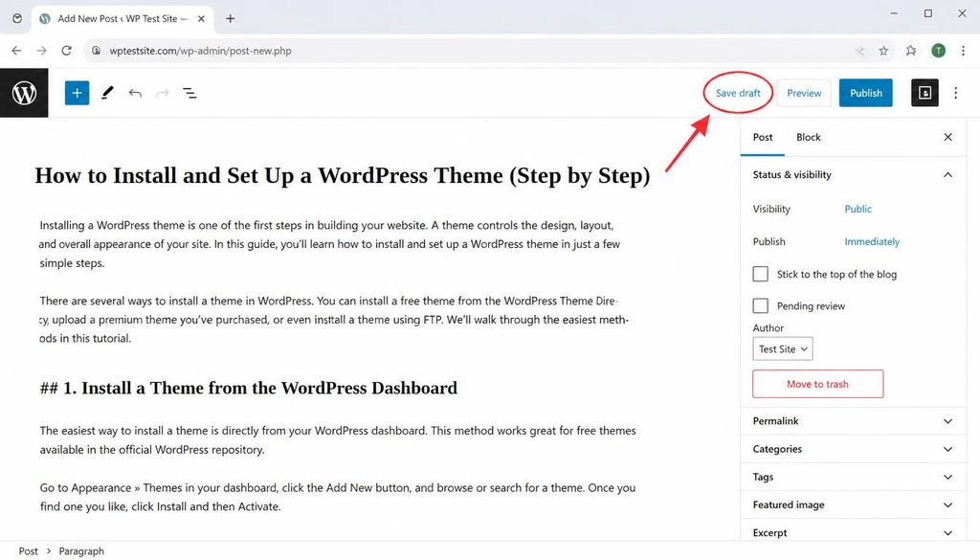Click the post title heading field
Image resolution: width=980 pixels, height=560 pixels.
343,175
